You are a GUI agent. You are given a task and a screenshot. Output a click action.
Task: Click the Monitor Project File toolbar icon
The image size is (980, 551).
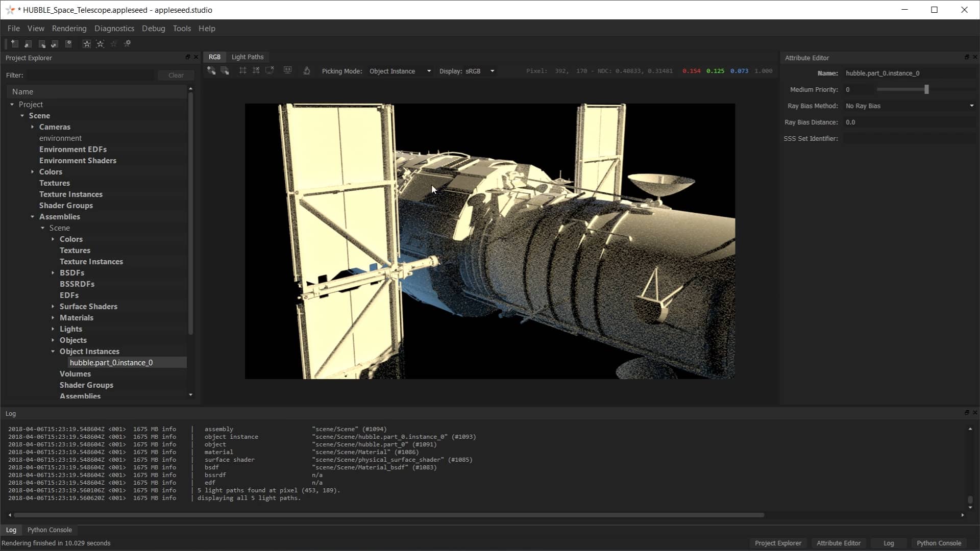[68, 44]
